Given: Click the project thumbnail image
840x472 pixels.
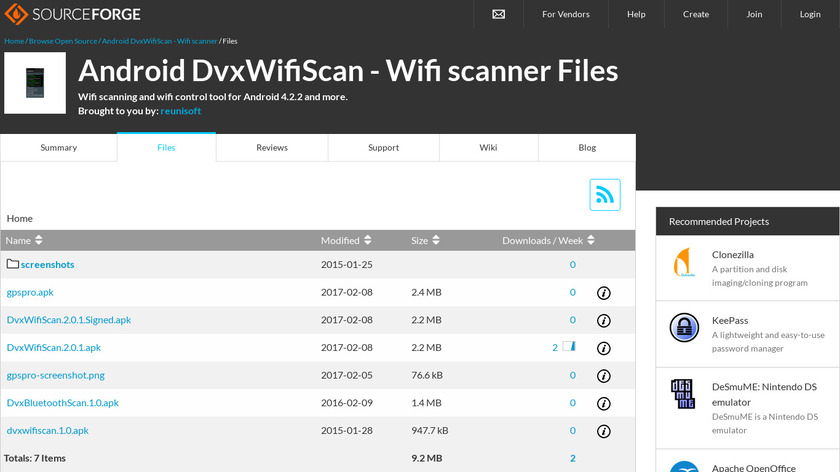Looking at the screenshot, I should (x=35, y=83).
